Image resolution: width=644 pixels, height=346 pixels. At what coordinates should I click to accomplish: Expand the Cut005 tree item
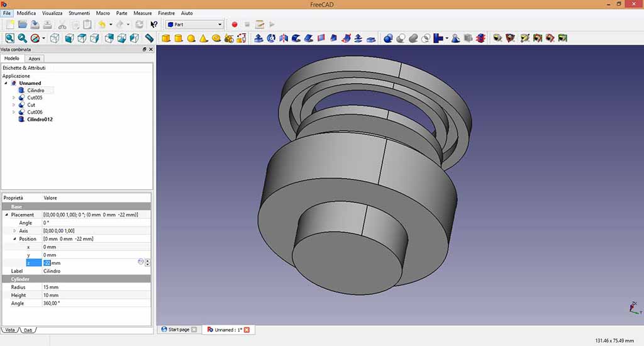14,98
